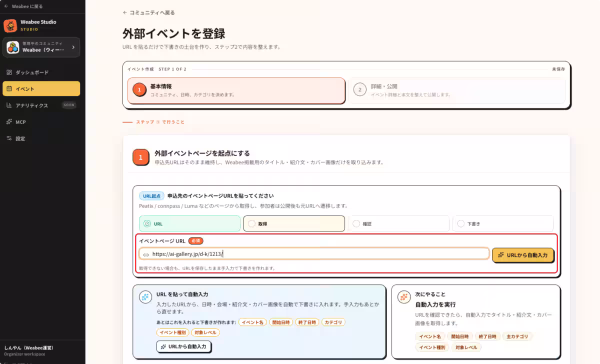Select the 確認 progress step

[x=398, y=223]
